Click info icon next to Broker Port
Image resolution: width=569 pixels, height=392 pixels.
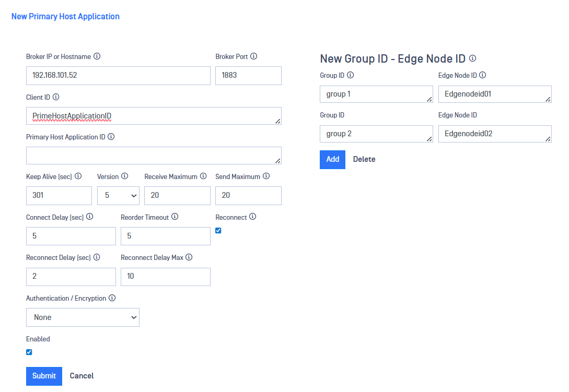pos(254,56)
